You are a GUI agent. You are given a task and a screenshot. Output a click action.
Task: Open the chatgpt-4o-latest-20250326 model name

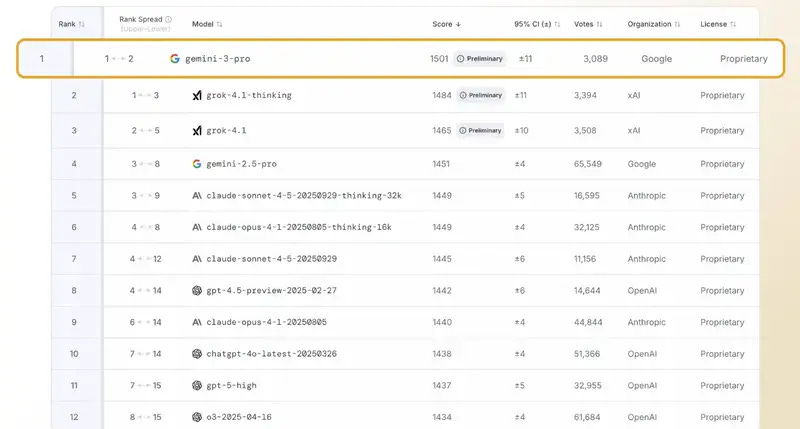271,354
